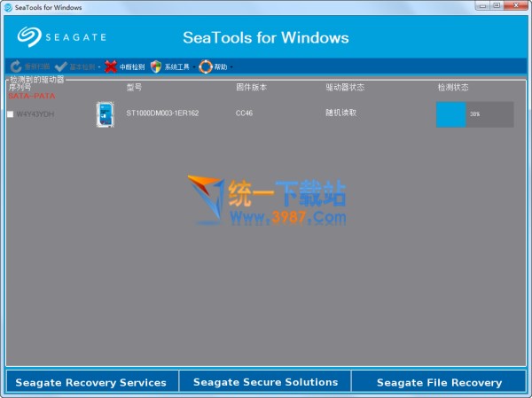This screenshot has width=532, height=398.
Task: Click the 帮助 lifebuoy icon
Action: tap(206, 66)
